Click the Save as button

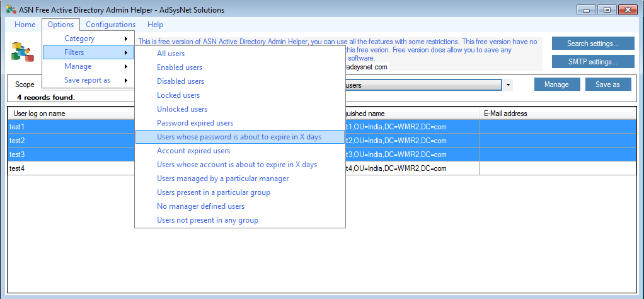pyautogui.click(x=607, y=85)
